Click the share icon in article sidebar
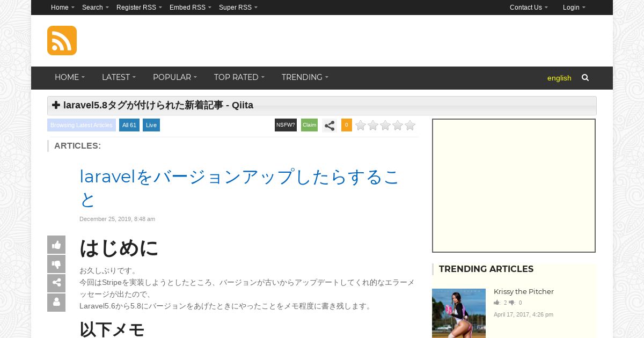This screenshot has height=338, width=644. click(56, 283)
